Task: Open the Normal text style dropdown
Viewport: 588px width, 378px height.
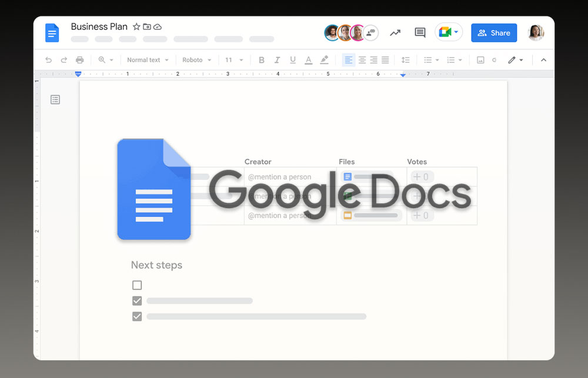Action: (x=148, y=60)
